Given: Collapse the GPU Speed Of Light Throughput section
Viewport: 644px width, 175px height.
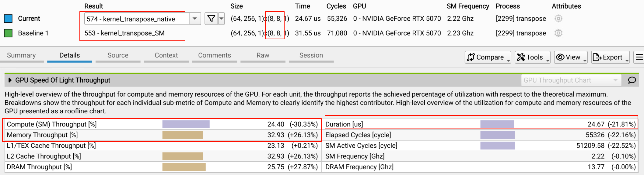Looking at the screenshot, I should click(x=10, y=80).
